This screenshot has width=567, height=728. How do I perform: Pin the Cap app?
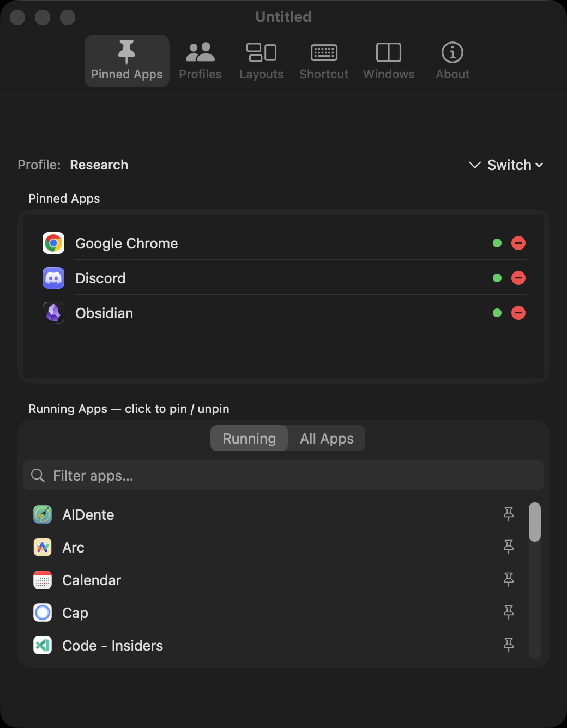pos(509,612)
